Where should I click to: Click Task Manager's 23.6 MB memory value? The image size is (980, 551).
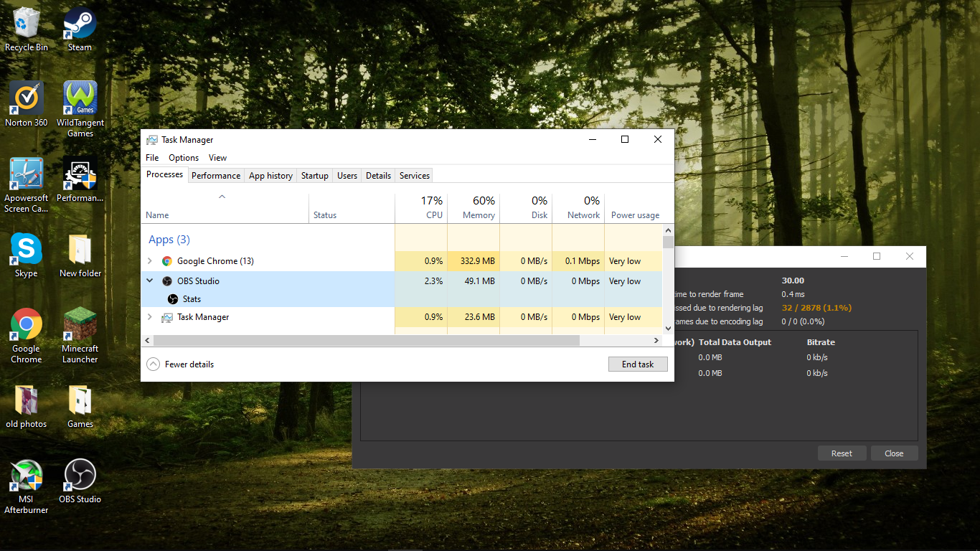pyautogui.click(x=480, y=317)
